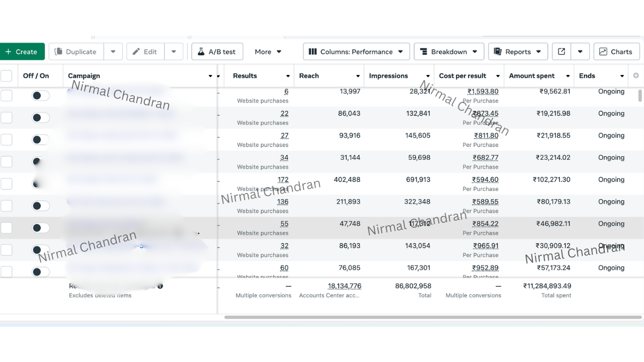Click the horizontal scrollbar at the bottom
Image resolution: width=644 pixels, height=362 pixels.
tap(433, 317)
